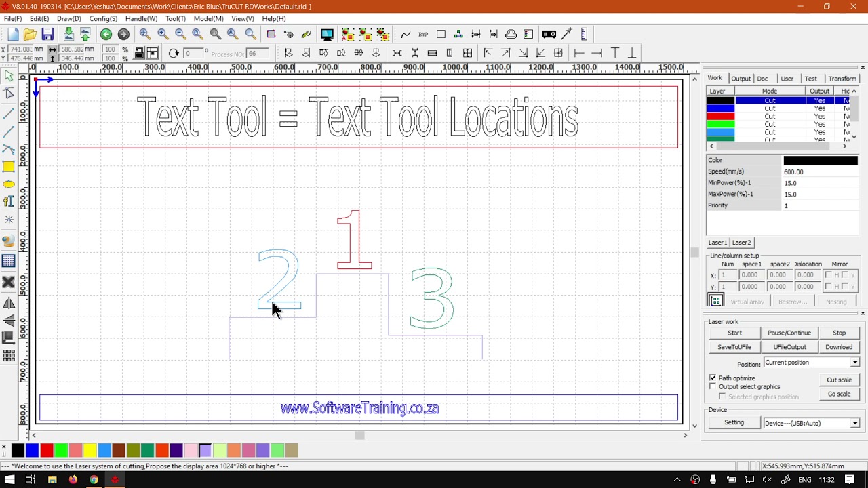Open File Explorer from the taskbar
The image size is (868, 488).
pos(52,480)
